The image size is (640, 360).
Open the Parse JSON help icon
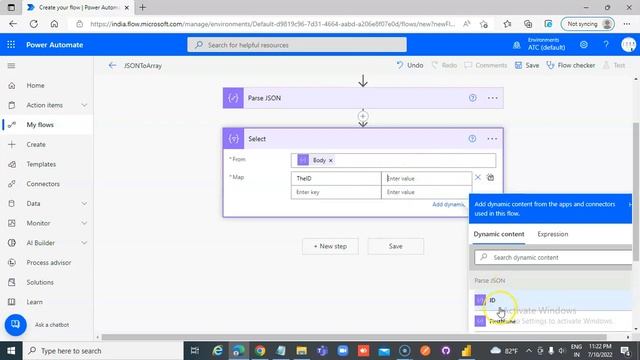click(x=472, y=98)
